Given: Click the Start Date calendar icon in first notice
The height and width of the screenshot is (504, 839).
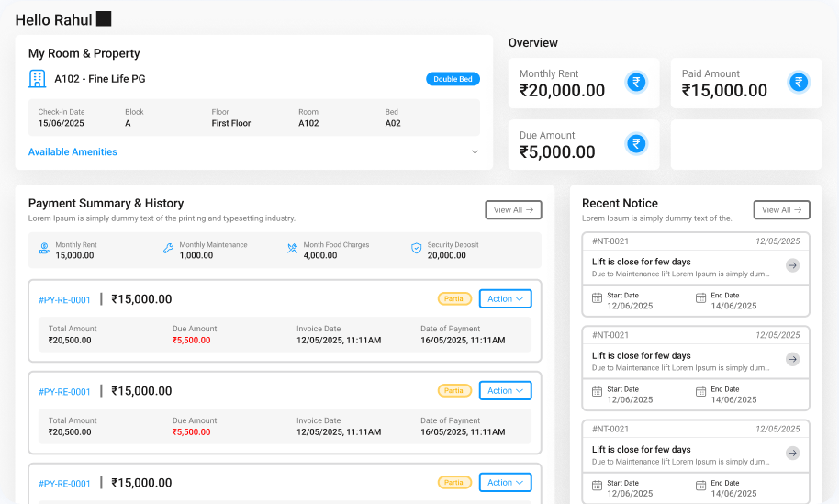Looking at the screenshot, I should click(597, 297).
